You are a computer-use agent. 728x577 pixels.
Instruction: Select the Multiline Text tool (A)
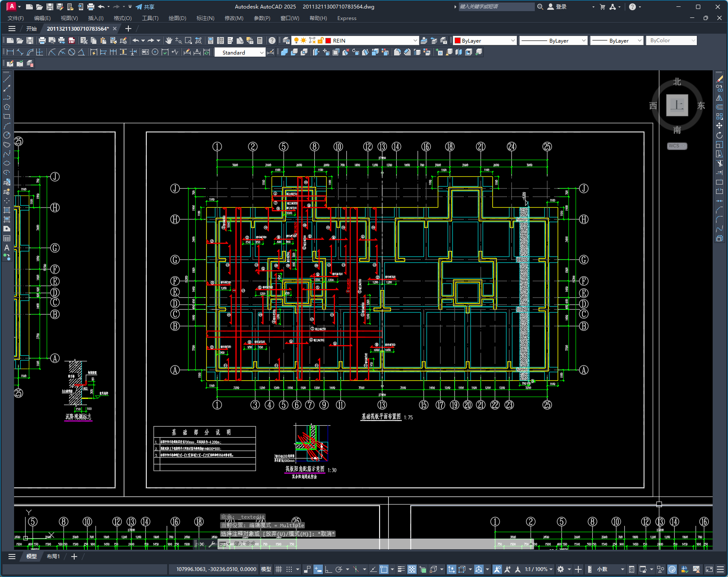7,248
